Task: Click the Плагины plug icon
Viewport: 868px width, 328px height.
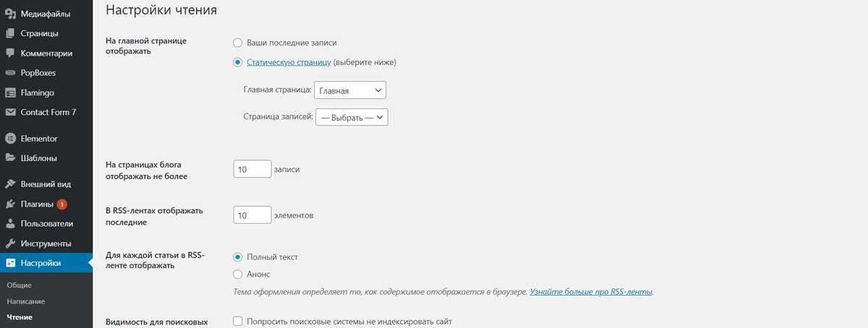Action: click(10, 204)
